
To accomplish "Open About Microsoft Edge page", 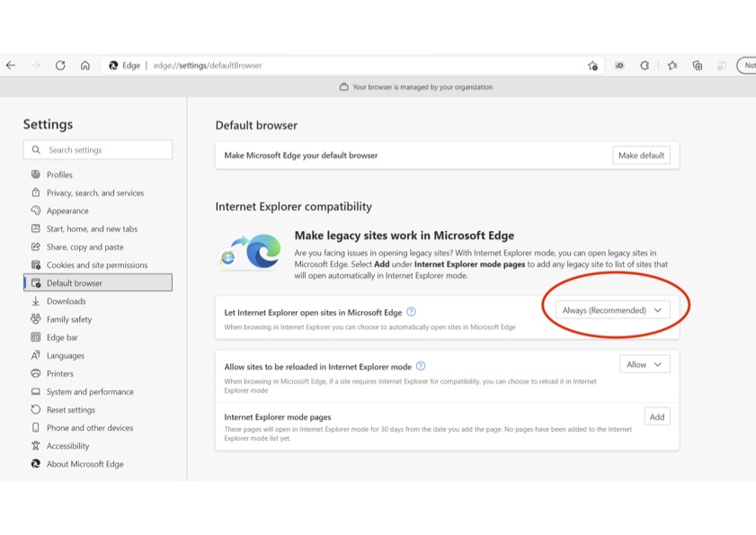I will click(84, 464).
